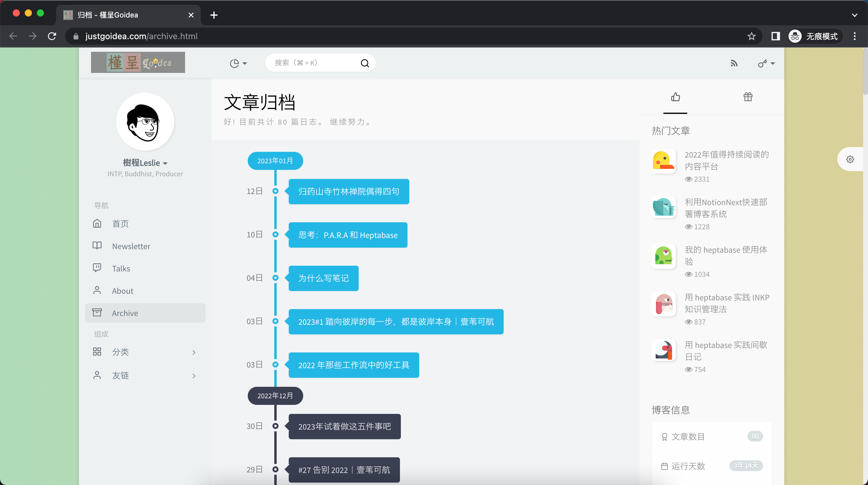The image size is (868, 485).
Task: Expand the 樹程Leslie profile dropdown
Action: pos(145,163)
